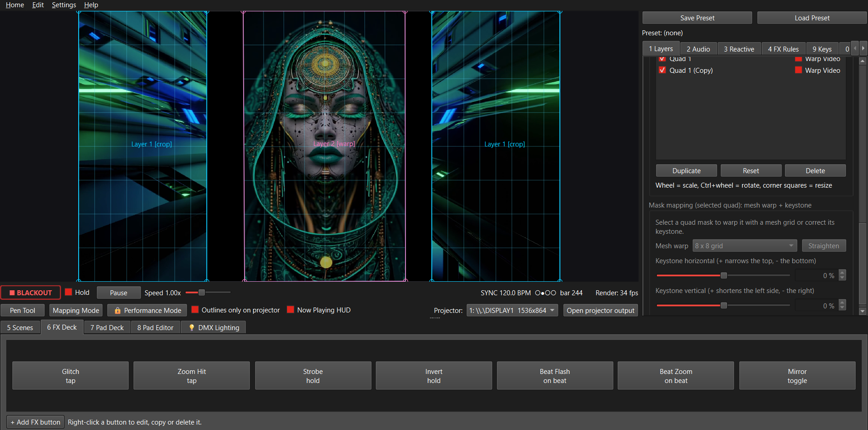This screenshot has width=868, height=430.
Task: Click the lock icon on Performance Mode
Action: pos(118,311)
